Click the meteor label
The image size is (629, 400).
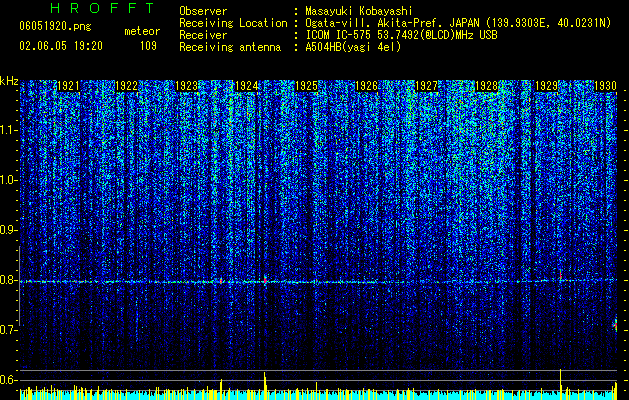click(142, 31)
